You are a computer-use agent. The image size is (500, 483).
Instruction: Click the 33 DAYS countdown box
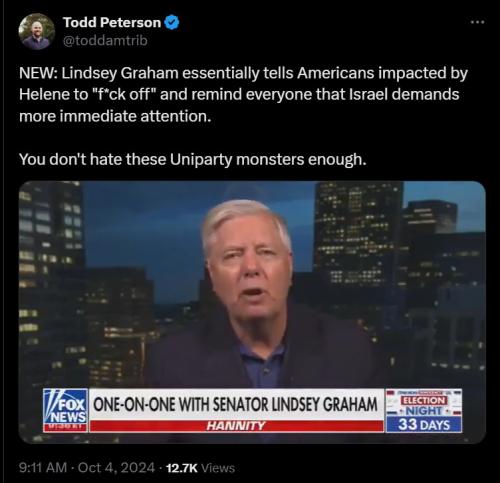pyautogui.click(x=424, y=425)
